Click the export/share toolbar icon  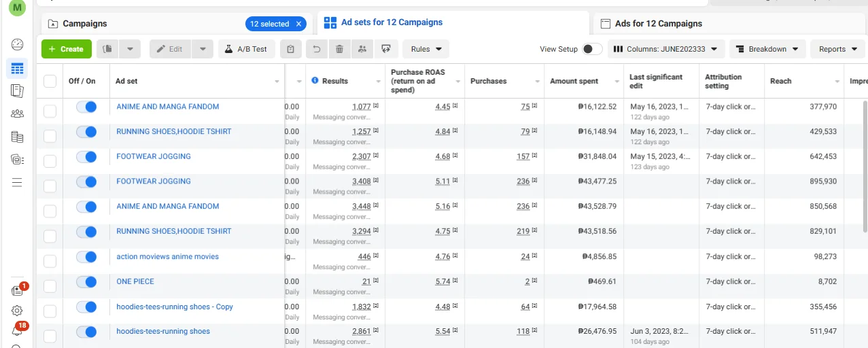(x=386, y=49)
